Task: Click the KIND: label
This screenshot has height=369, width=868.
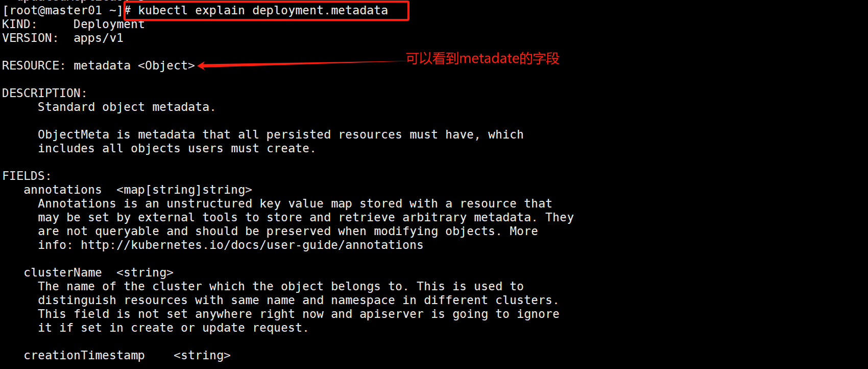Action: tap(20, 25)
